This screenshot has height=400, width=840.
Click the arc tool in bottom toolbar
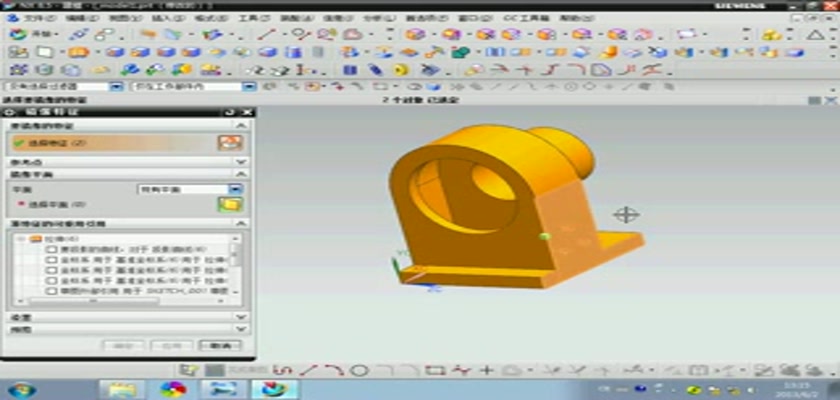[335, 371]
